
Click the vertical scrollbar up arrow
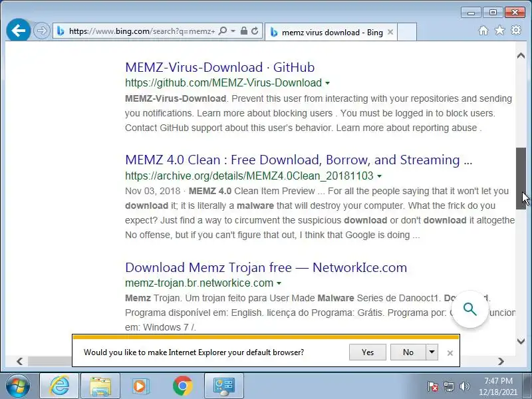(x=521, y=56)
